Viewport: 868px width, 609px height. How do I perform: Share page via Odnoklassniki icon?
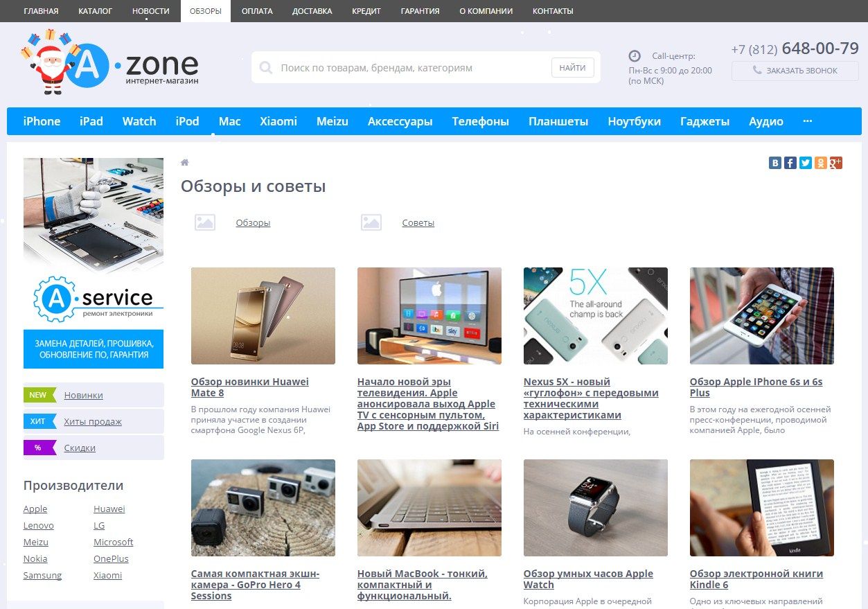coord(821,163)
